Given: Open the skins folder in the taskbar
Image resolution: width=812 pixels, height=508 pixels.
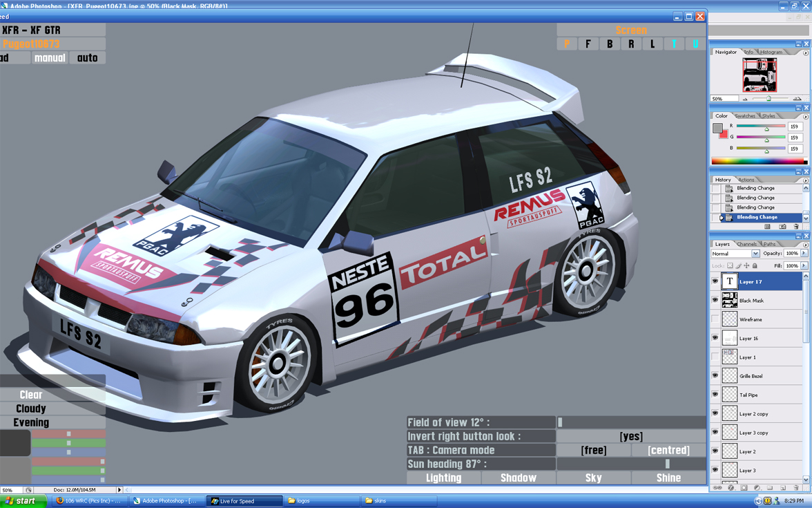Looking at the screenshot, I should click(398, 500).
